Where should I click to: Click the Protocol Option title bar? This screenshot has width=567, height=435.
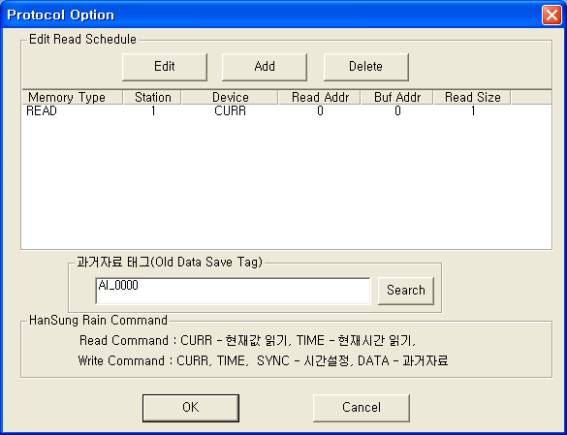click(x=271, y=15)
